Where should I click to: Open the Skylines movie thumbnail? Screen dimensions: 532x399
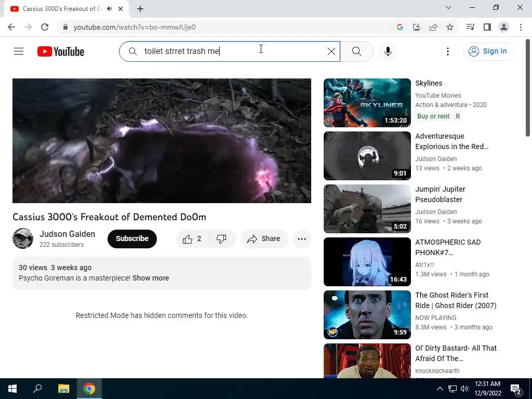pos(367,103)
